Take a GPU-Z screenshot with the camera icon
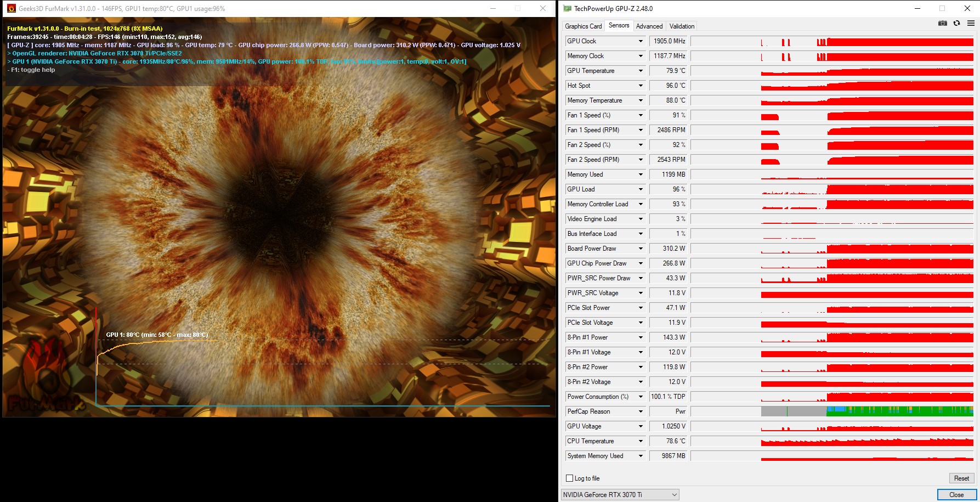 943,23
